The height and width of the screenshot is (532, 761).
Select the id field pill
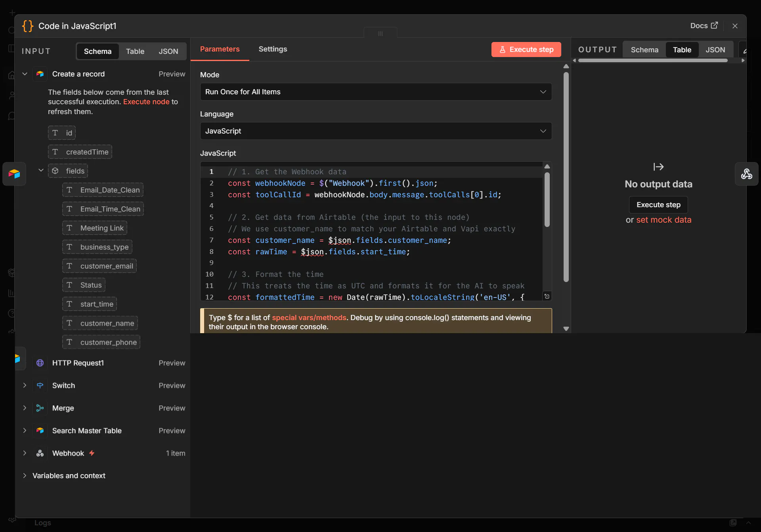pos(62,133)
